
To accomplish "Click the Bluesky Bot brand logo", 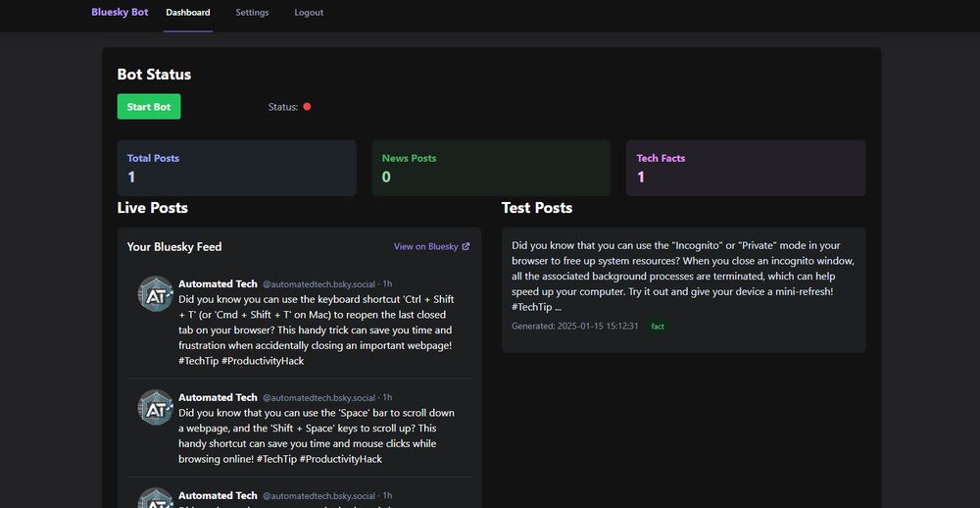I will click(120, 12).
